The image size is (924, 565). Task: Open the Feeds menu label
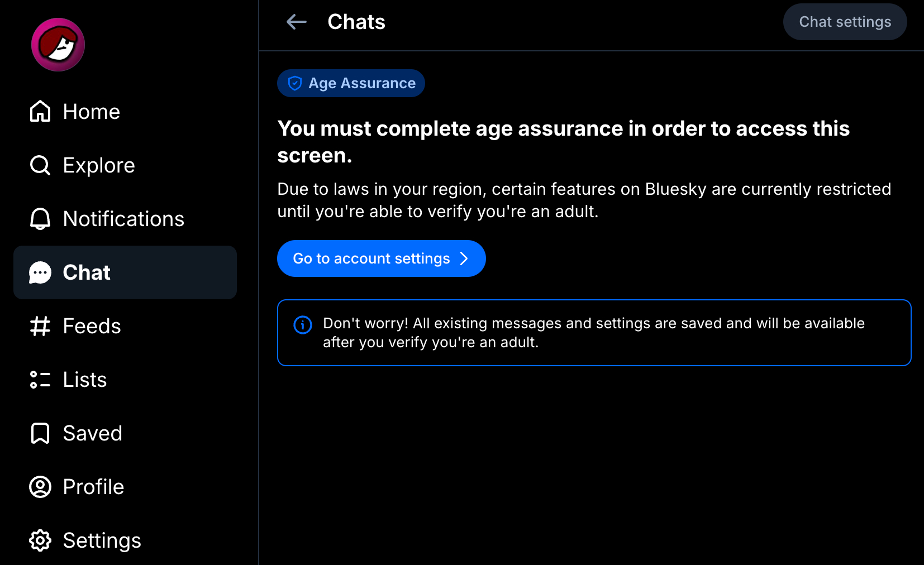pos(92,326)
